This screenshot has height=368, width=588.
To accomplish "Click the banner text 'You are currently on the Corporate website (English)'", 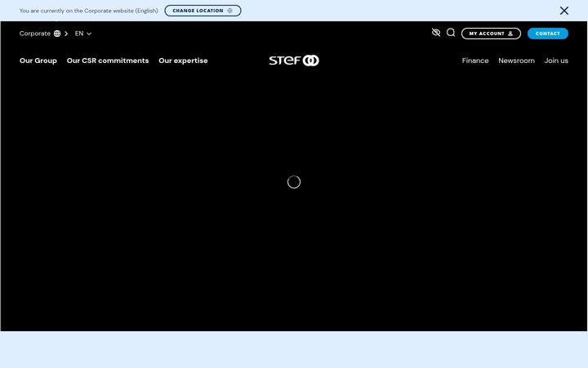I will (x=88, y=11).
